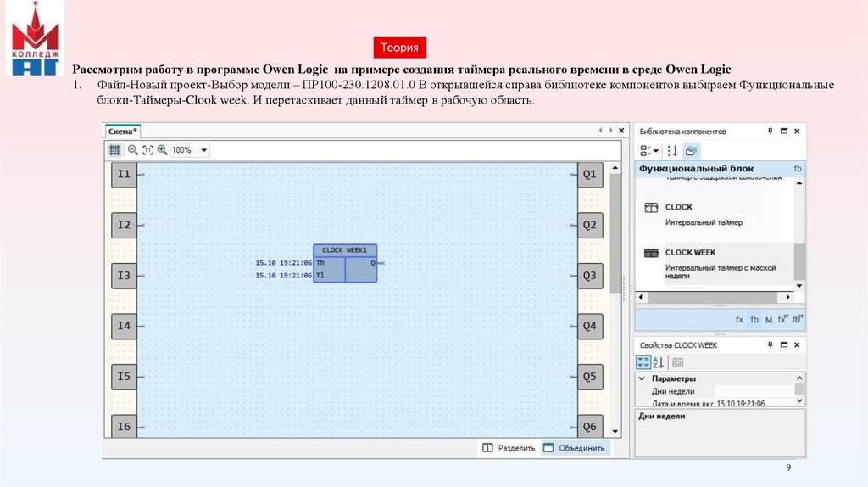This screenshot has width=868, height=487.
Task: Click the zoom in magnifier icon
Action: 162,150
